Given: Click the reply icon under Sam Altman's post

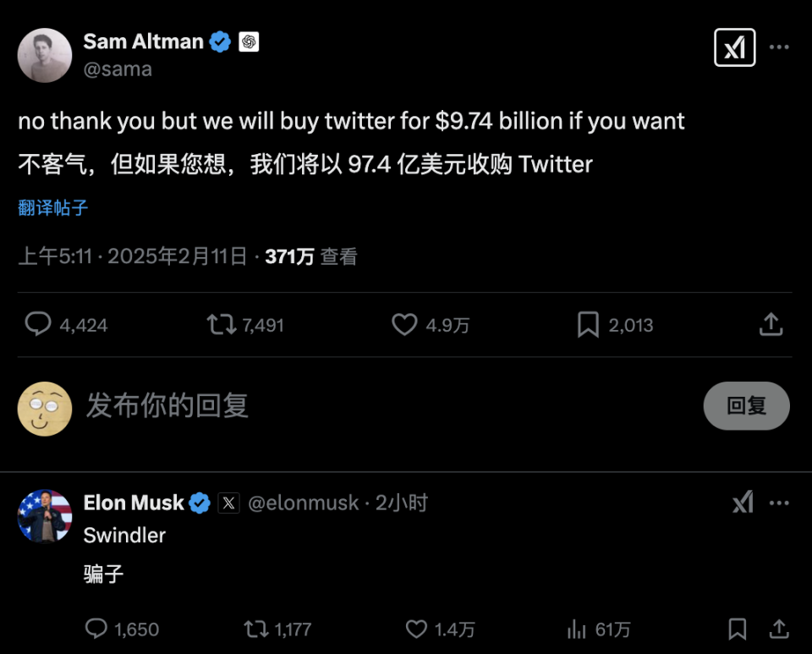Looking at the screenshot, I should pos(38,324).
